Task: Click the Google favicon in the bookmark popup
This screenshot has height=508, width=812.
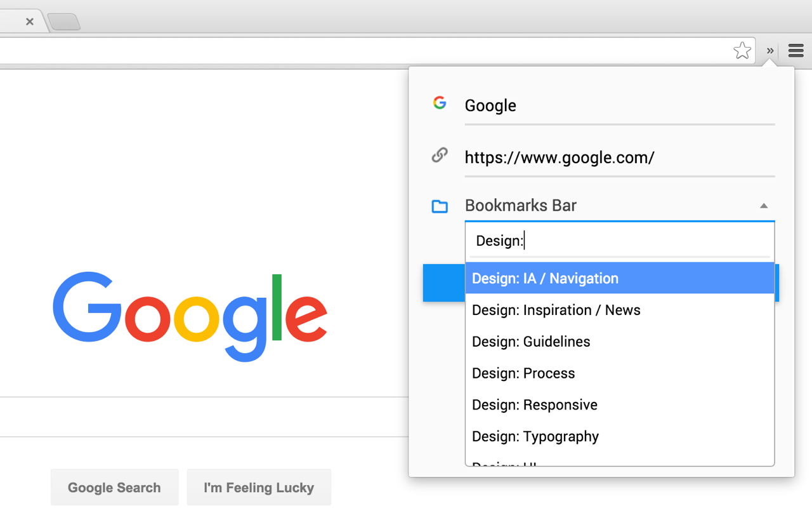Action: tap(440, 102)
